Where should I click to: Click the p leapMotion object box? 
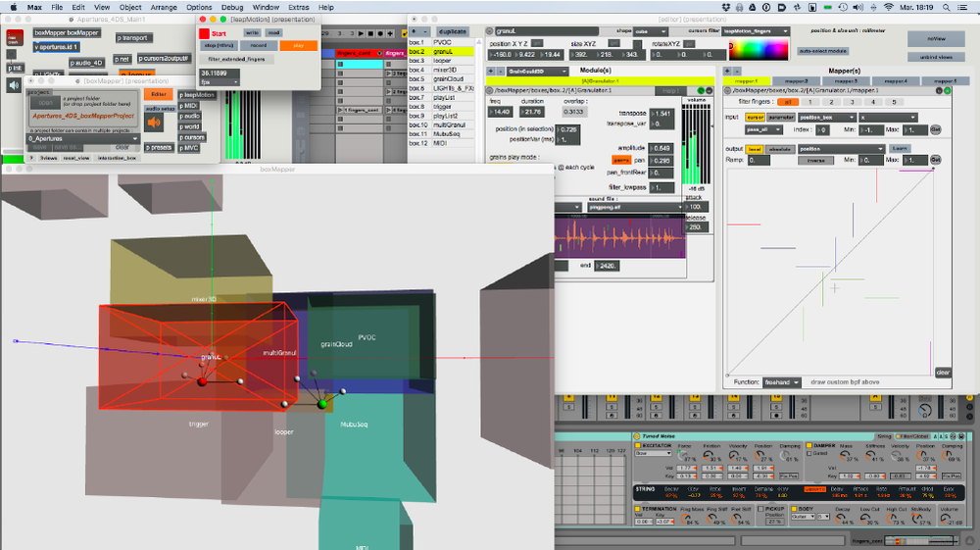point(198,95)
